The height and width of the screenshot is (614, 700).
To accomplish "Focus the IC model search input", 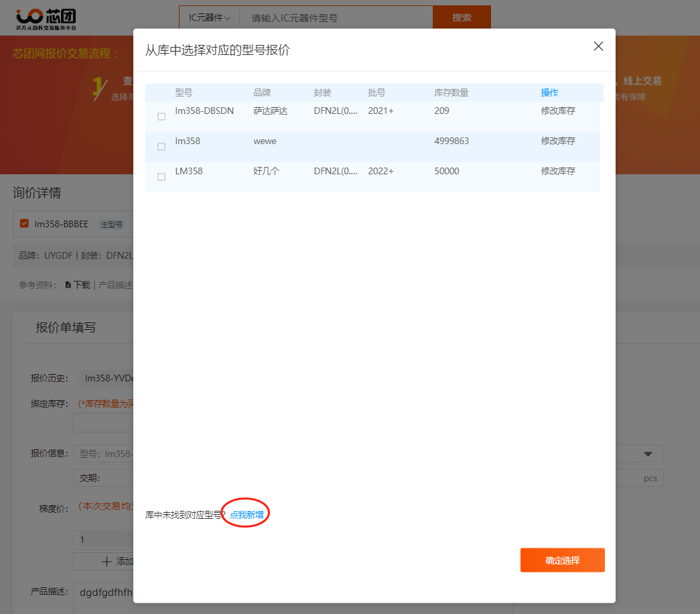I will pyautogui.click(x=336, y=18).
